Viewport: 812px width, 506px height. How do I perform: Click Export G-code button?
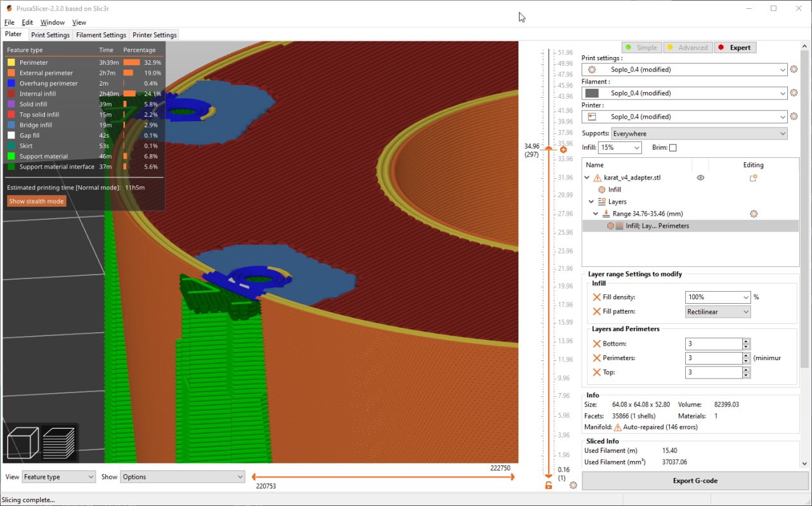695,481
